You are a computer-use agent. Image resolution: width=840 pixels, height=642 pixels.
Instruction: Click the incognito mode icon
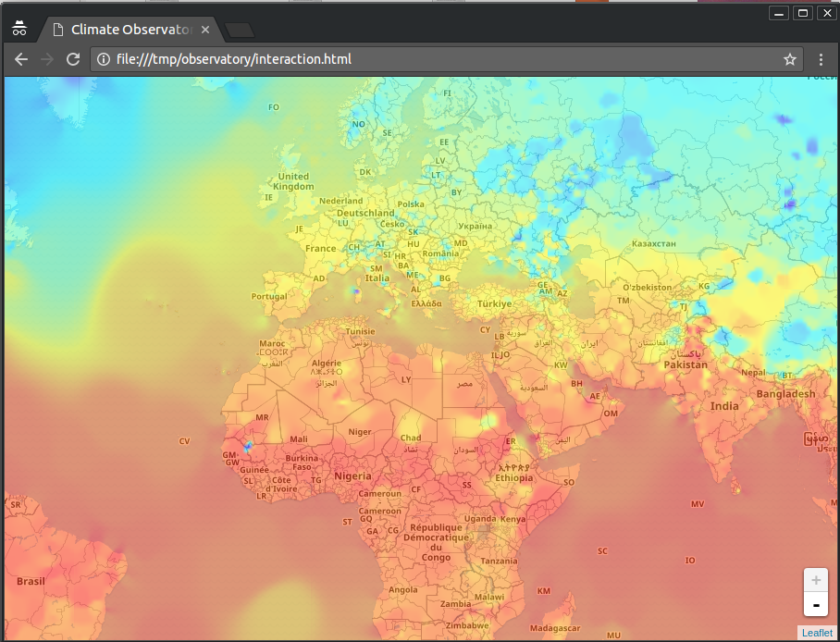[x=19, y=29]
